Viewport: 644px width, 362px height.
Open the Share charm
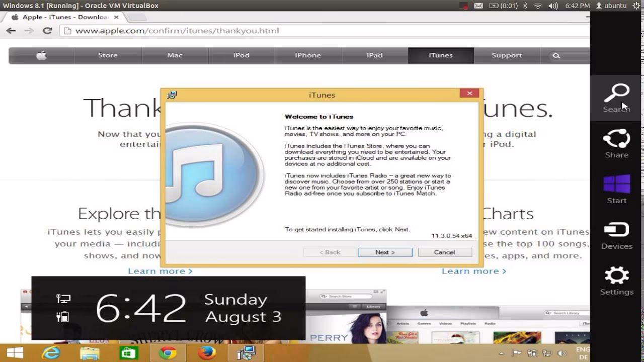point(616,144)
